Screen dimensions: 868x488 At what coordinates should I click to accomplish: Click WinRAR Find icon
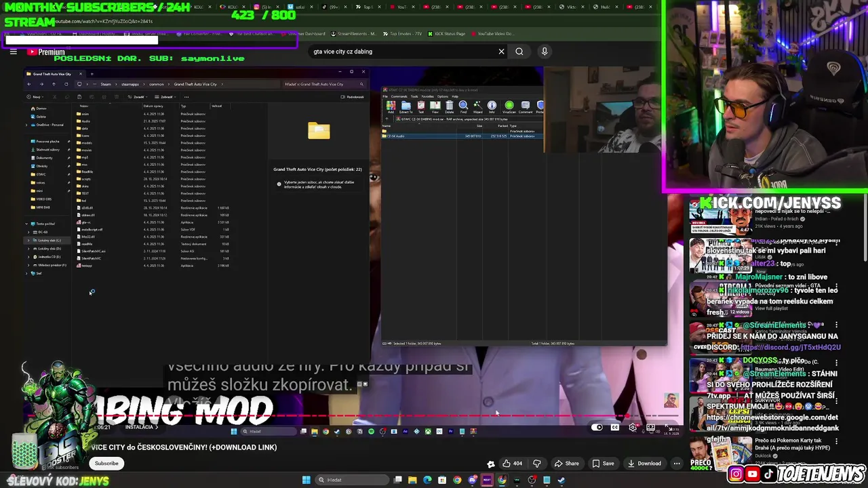pos(463,106)
